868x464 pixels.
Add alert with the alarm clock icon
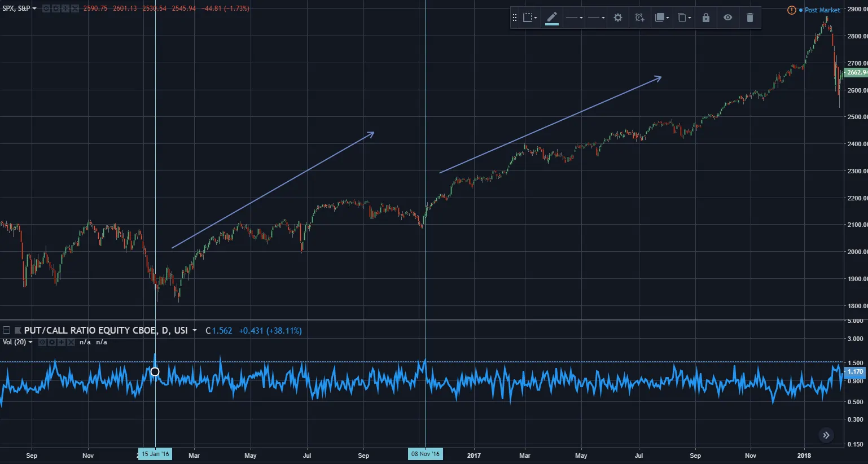[x=639, y=17]
